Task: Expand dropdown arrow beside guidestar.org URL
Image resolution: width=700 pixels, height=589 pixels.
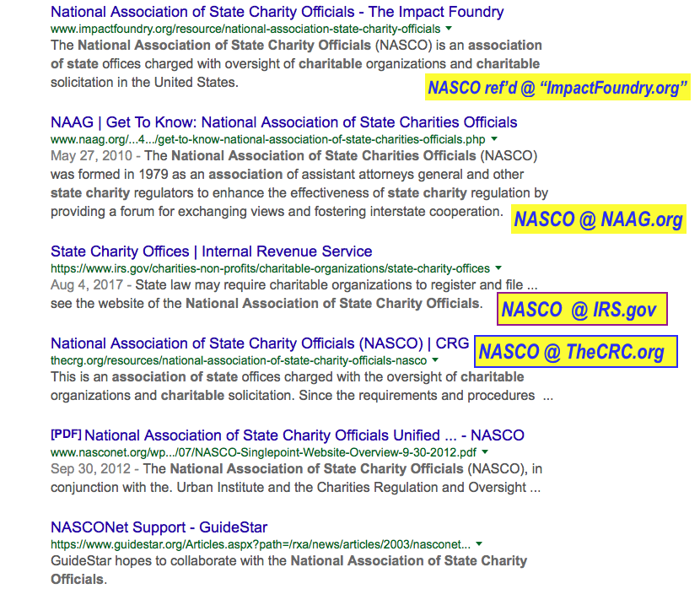Action: point(479,544)
